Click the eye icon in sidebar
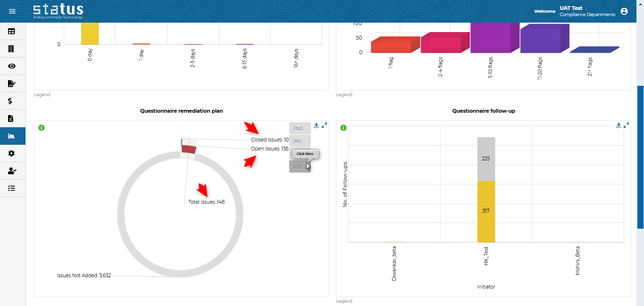644x306 pixels. pos(12,66)
